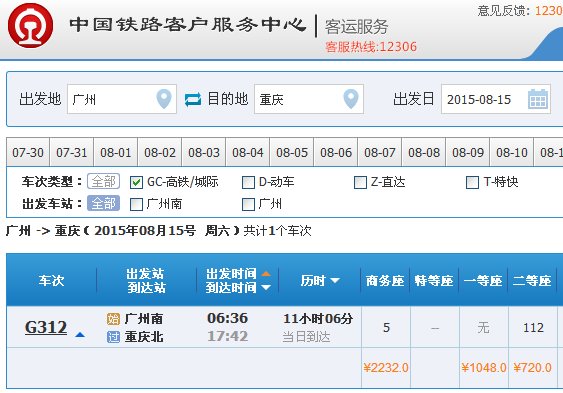Image resolution: width=563 pixels, height=393 pixels.
Task: Open destination city location pin icon
Action: 351,99
